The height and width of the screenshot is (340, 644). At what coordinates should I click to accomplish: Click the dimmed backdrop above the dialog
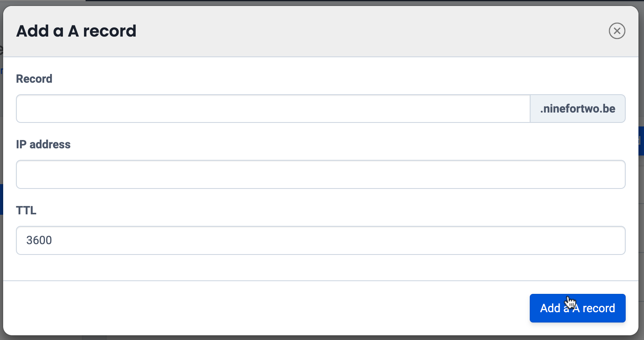[318, 2]
